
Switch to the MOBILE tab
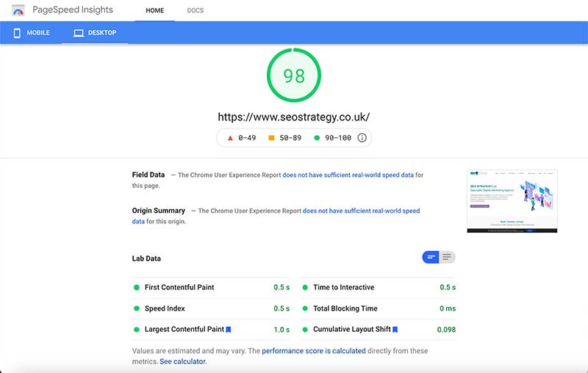tap(32, 33)
